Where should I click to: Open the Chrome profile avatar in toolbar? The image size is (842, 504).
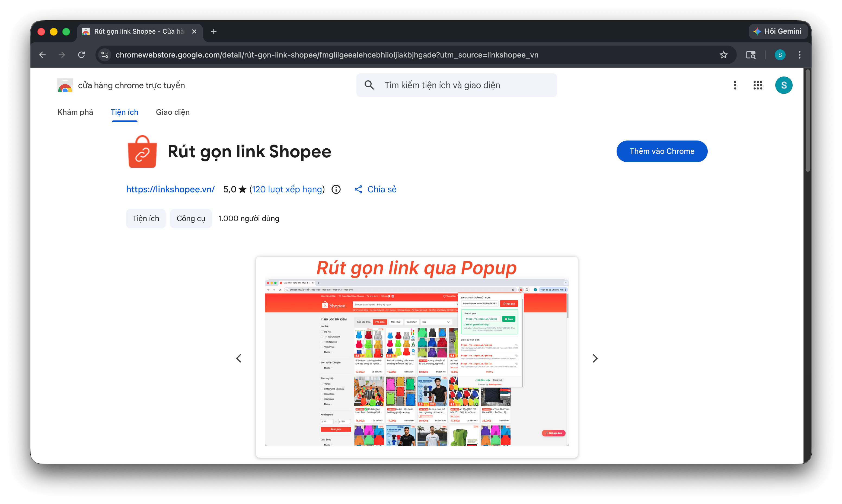click(x=780, y=55)
